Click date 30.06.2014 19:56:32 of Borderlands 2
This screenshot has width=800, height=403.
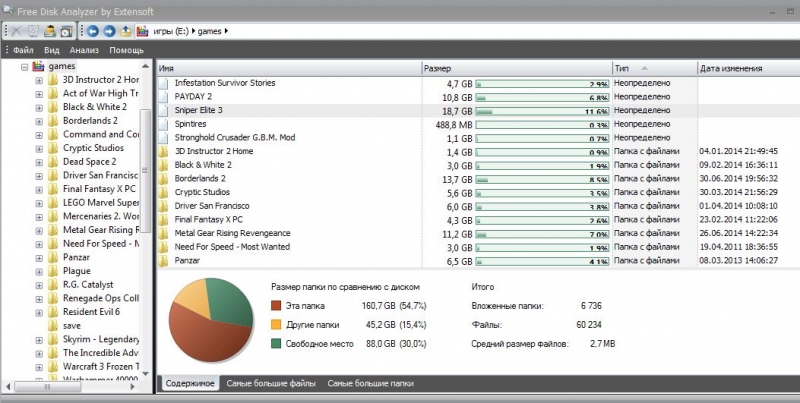tap(739, 179)
